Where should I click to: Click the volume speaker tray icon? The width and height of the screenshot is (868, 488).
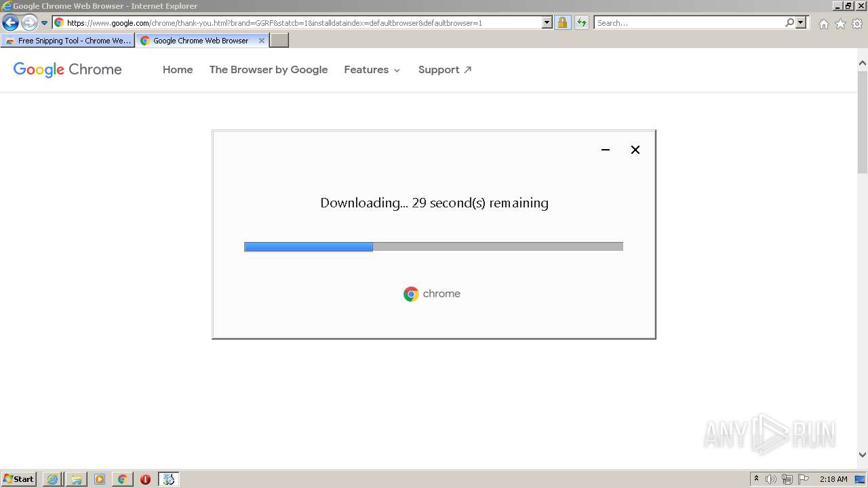point(771,479)
